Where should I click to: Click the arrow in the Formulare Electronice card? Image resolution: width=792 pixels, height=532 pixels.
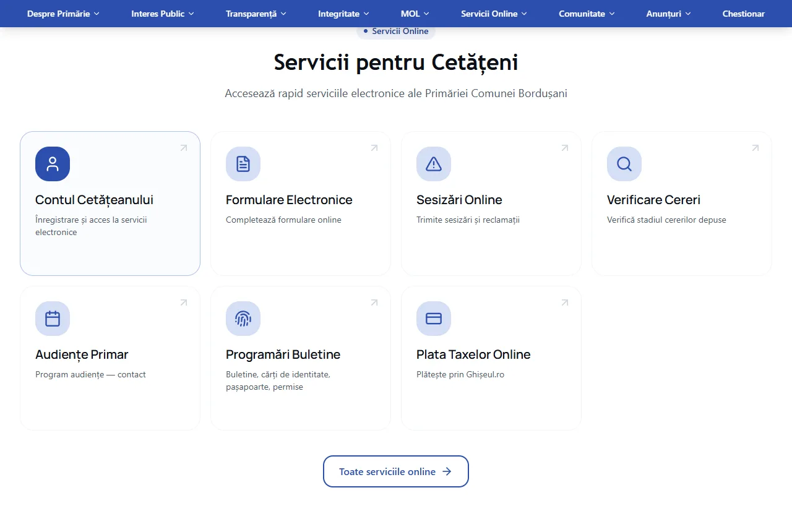pos(374,148)
